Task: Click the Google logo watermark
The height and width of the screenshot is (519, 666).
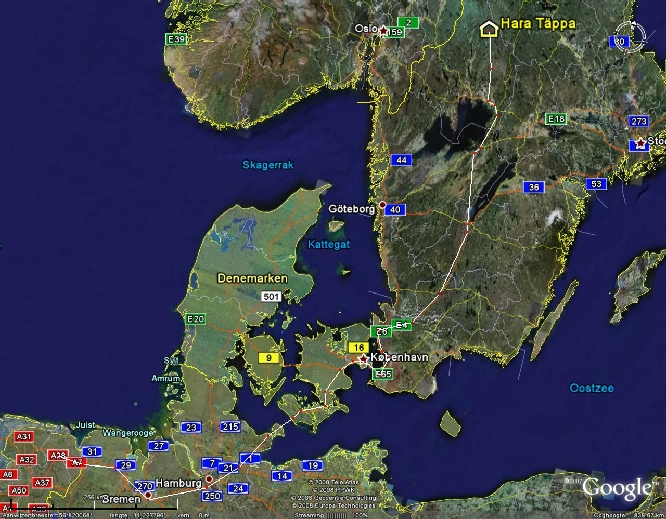Action: click(x=618, y=488)
